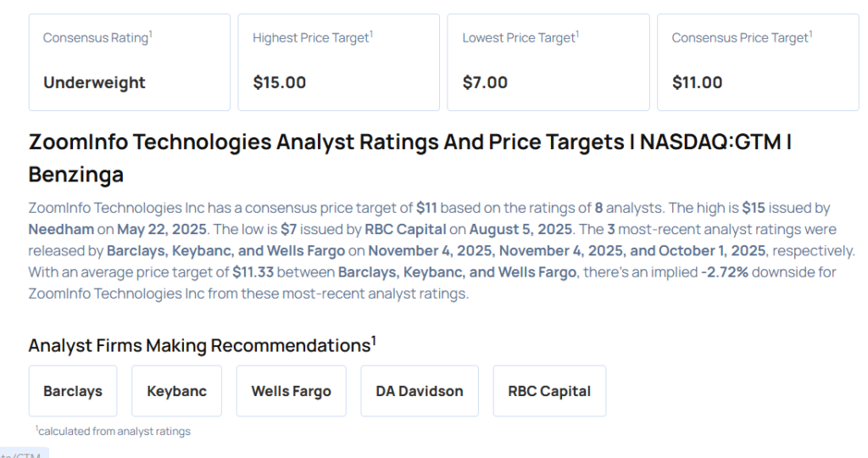Click the Consensus Price Target label
Screen dimensions: 868x458
pos(741,38)
